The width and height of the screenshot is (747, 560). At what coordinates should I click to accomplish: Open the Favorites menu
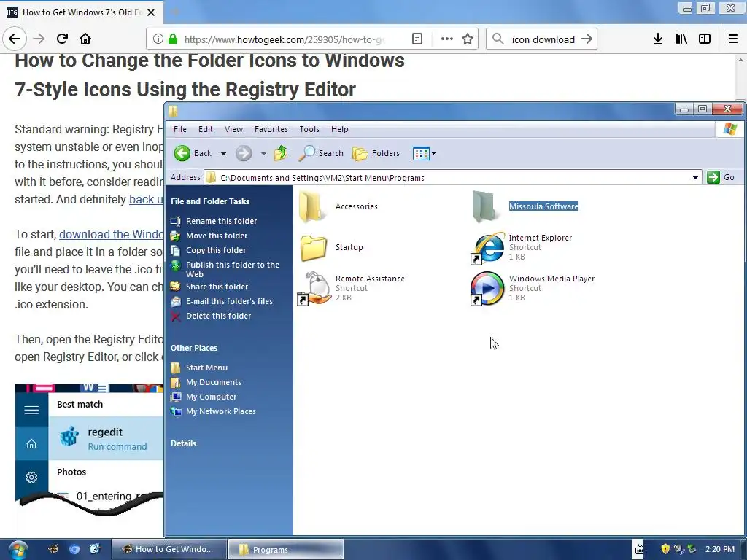[x=271, y=129]
